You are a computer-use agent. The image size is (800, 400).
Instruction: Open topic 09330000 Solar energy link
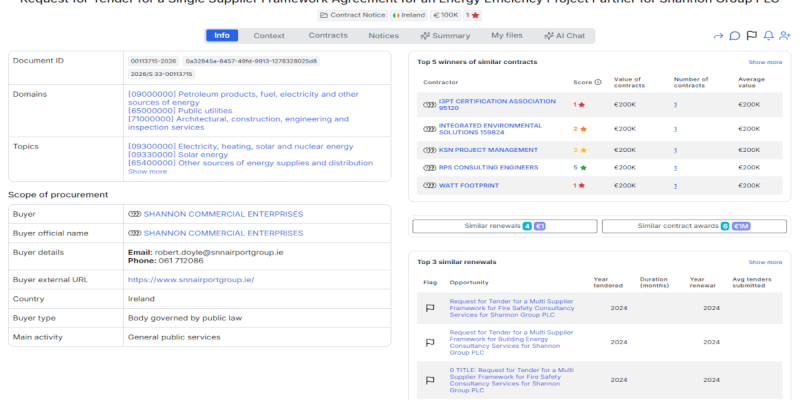[x=178, y=155]
